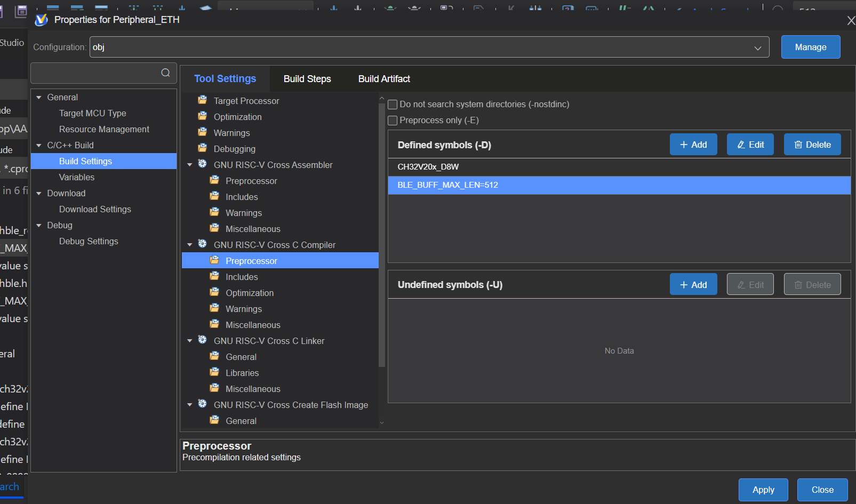
Task: Collapse the Create Flash Image node arrow
Action: 190,405
